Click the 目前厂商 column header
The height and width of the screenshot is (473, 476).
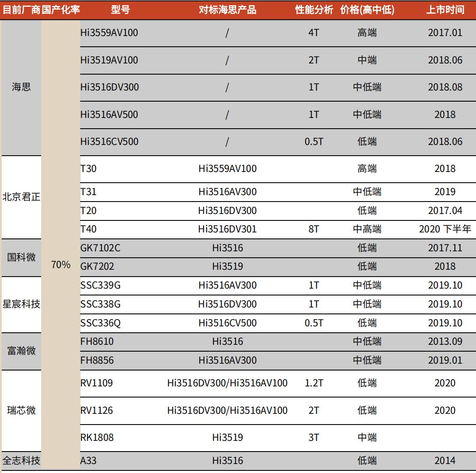pyautogui.click(x=21, y=10)
